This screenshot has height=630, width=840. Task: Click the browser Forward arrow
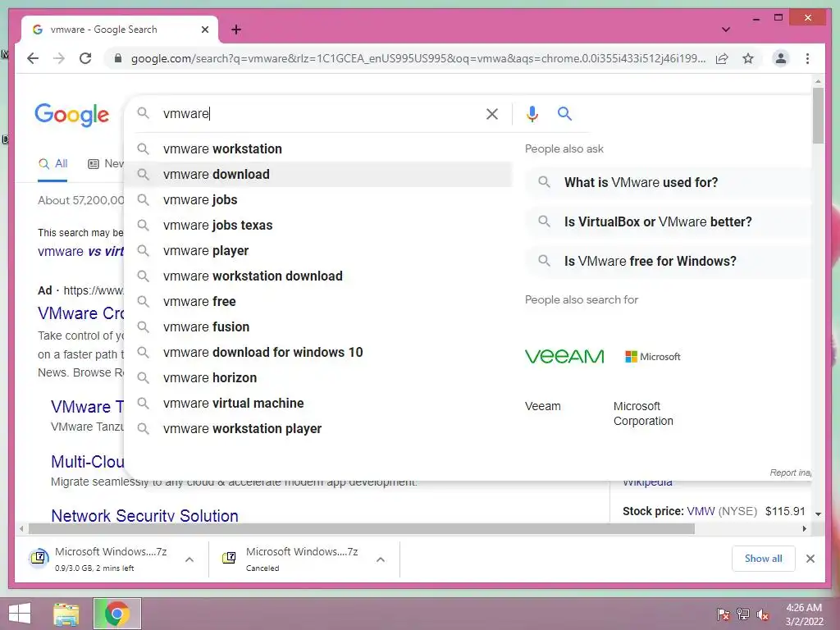click(x=59, y=58)
